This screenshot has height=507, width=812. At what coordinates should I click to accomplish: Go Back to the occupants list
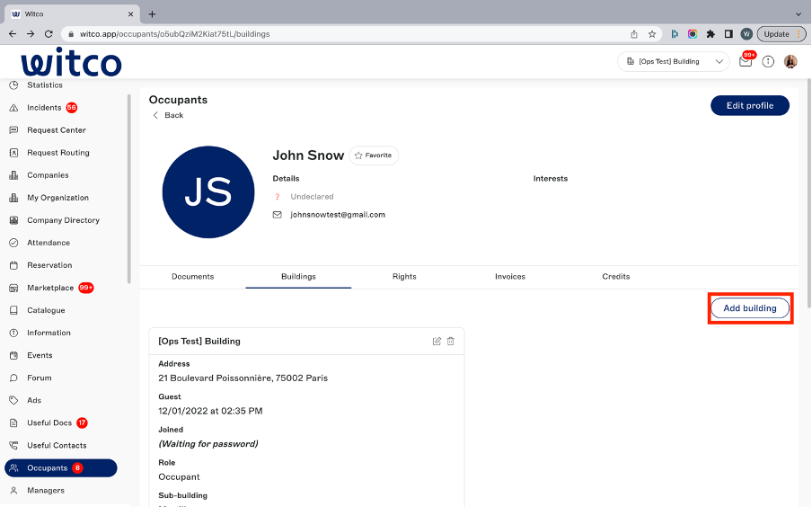pyautogui.click(x=168, y=115)
